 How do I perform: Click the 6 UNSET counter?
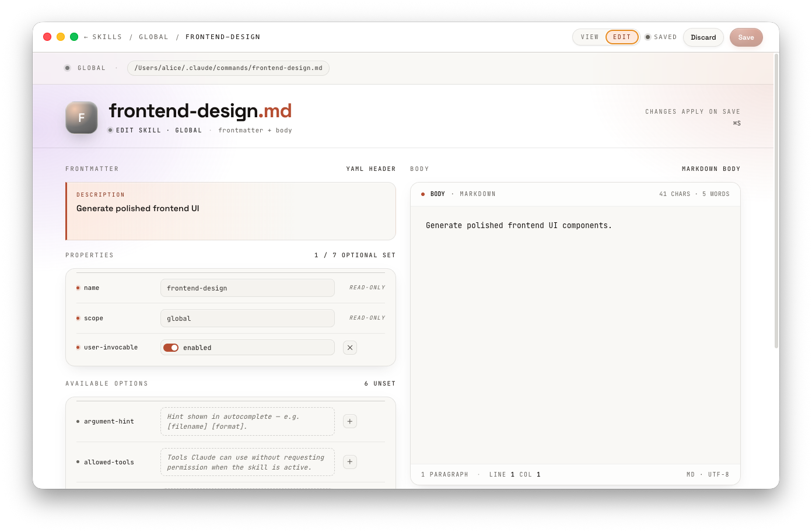380,384
